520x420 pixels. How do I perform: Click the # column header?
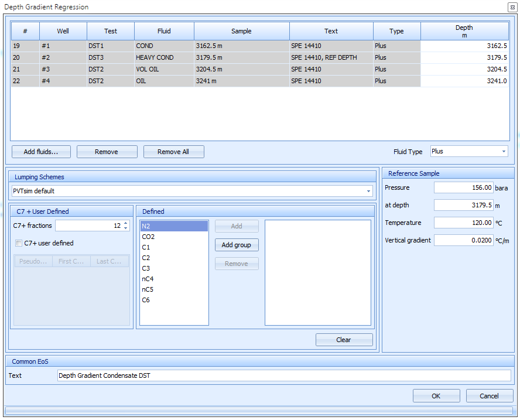25,31
